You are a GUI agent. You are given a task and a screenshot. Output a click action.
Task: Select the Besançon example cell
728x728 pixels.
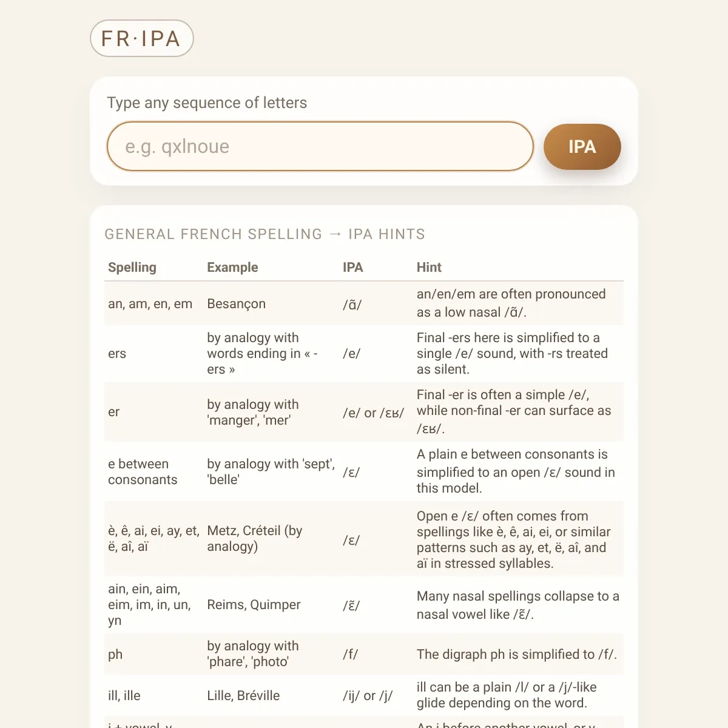pos(237,304)
